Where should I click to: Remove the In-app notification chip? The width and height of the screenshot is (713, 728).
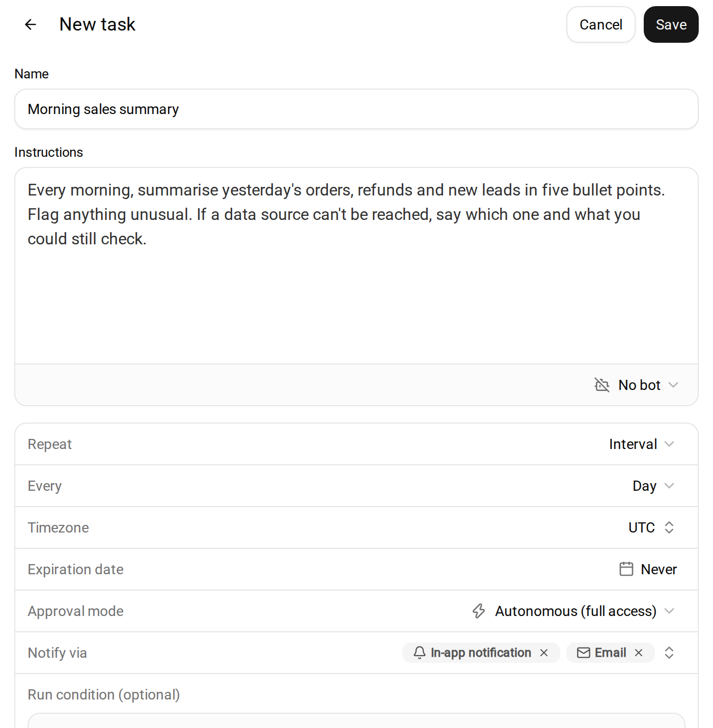544,653
